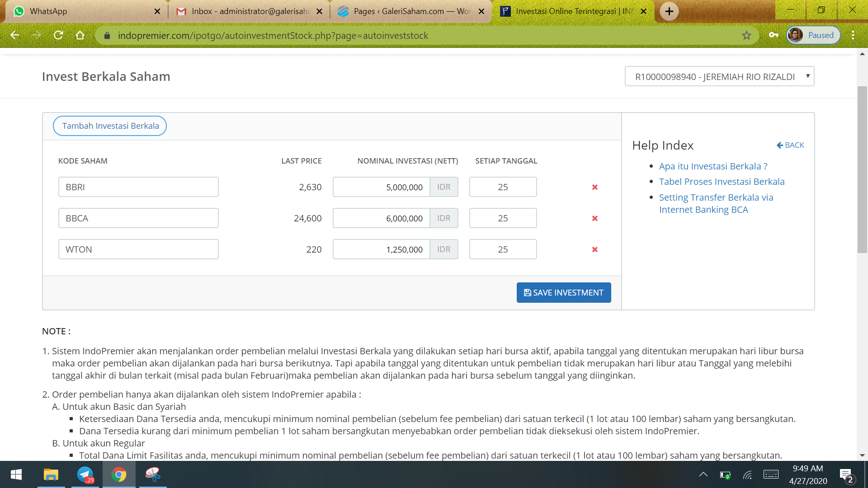The image size is (868, 488).
Task: Click Tambah Investasi Berkala button
Action: (x=110, y=126)
